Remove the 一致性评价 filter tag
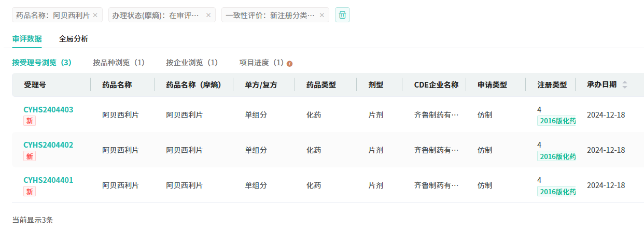The width and height of the screenshot is (644, 230). (321, 15)
